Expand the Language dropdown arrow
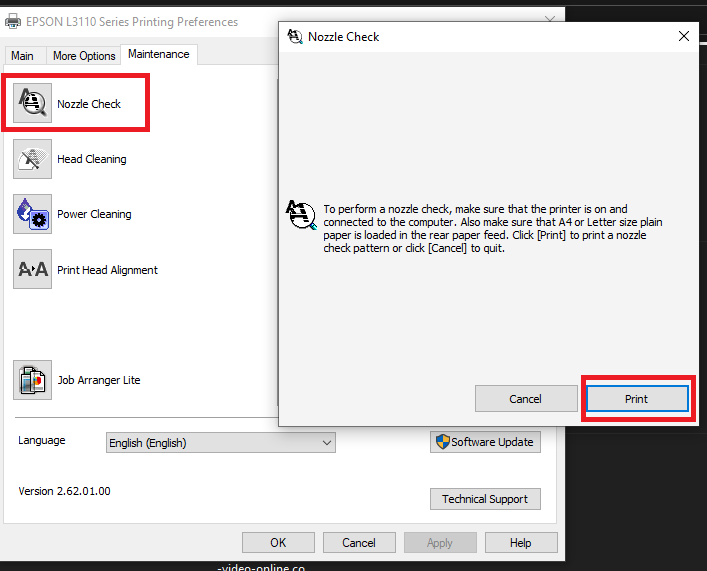Screen dimensions: 707x571 click(x=327, y=443)
